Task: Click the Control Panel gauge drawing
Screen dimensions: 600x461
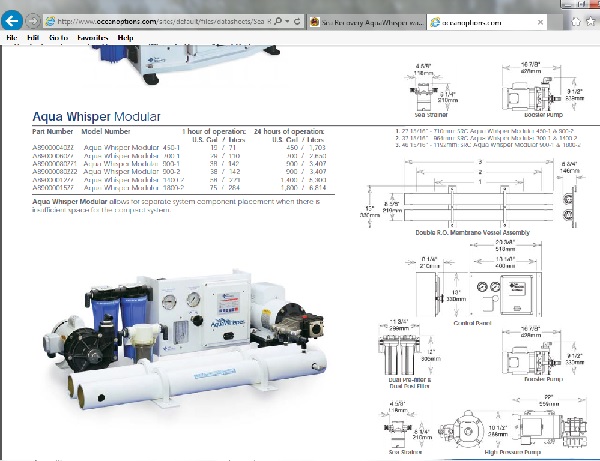Action: 505,294
